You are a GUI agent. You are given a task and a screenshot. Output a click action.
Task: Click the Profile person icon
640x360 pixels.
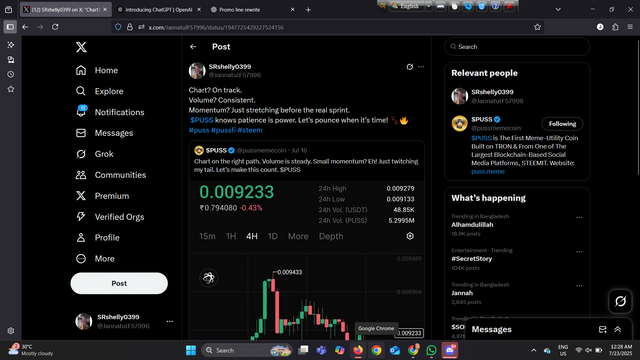pyautogui.click(x=81, y=238)
